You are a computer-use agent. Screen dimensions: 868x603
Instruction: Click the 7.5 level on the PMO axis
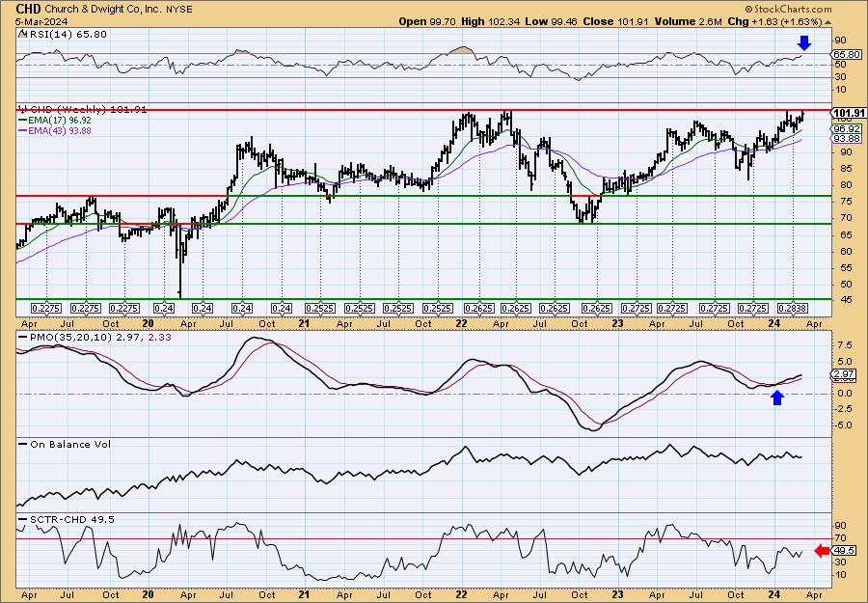pyautogui.click(x=844, y=344)
